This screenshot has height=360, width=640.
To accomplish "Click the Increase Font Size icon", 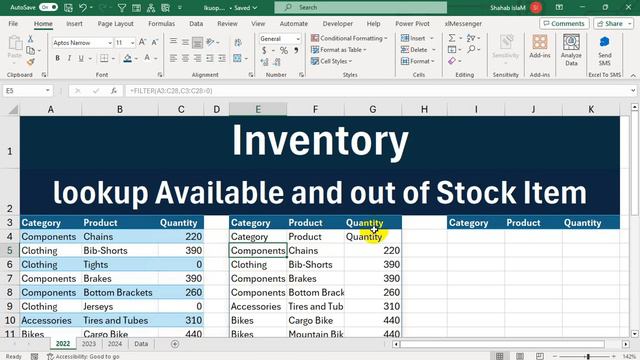I will pyautogui.click(x=142, y=42).
